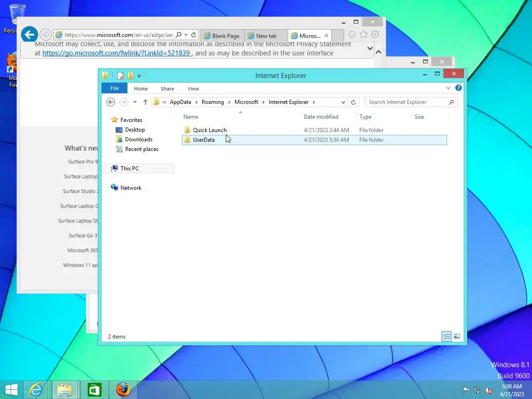Image resolution: width=532 pixels, height=399 pixels.
Task: Open Explorer Help question mark icon
Action: point(459,88)
